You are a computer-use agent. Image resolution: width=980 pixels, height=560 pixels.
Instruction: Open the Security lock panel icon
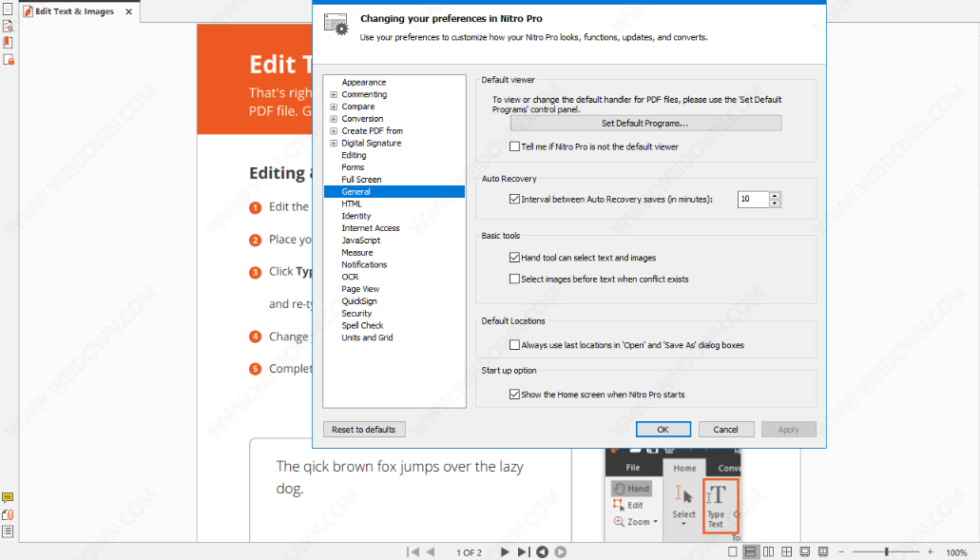pyautogui.click(x=9, y=59)
